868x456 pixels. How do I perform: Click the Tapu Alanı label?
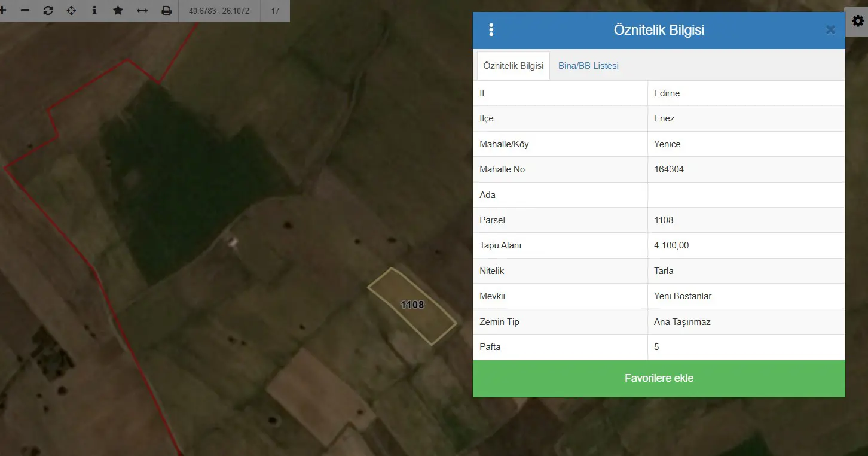(500, 245)
